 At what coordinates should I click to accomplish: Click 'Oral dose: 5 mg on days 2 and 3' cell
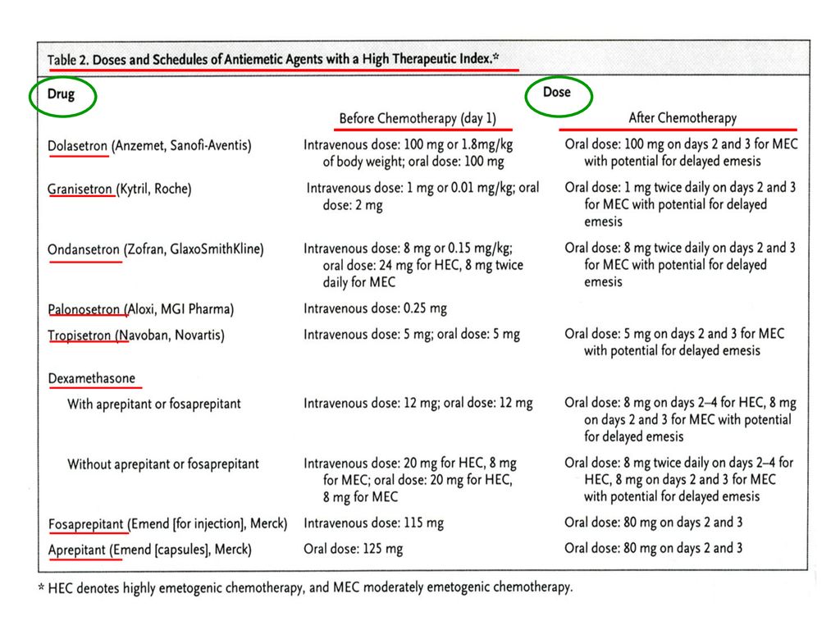tap(674, 342)
